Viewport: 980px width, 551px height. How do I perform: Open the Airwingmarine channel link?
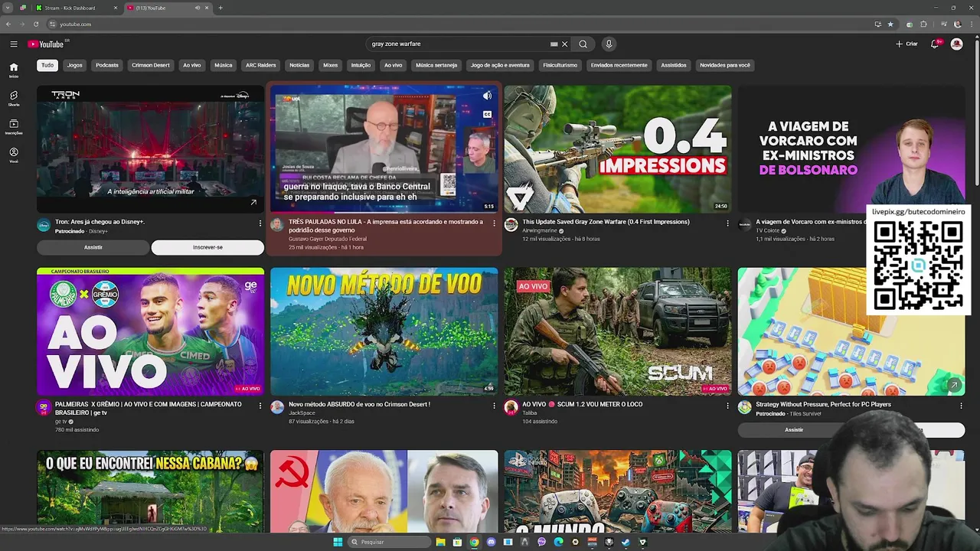click(540, 230)
